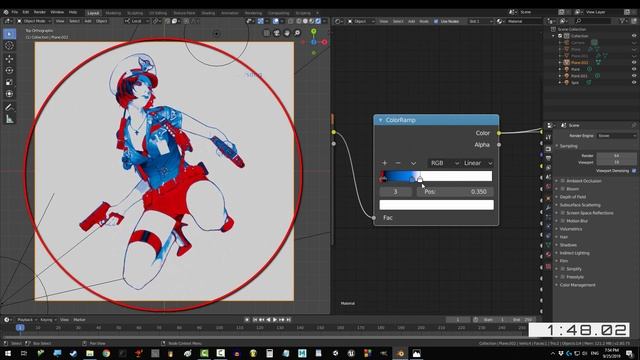Click the outliner filter funnel icon
640x360 pixels.
[x=623, y=21]
